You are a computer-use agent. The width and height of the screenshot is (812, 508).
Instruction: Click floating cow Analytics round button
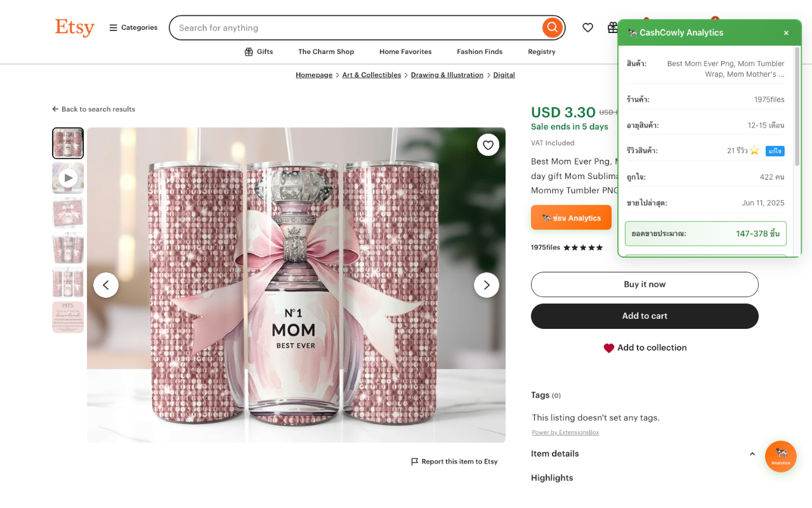point(780,456)
